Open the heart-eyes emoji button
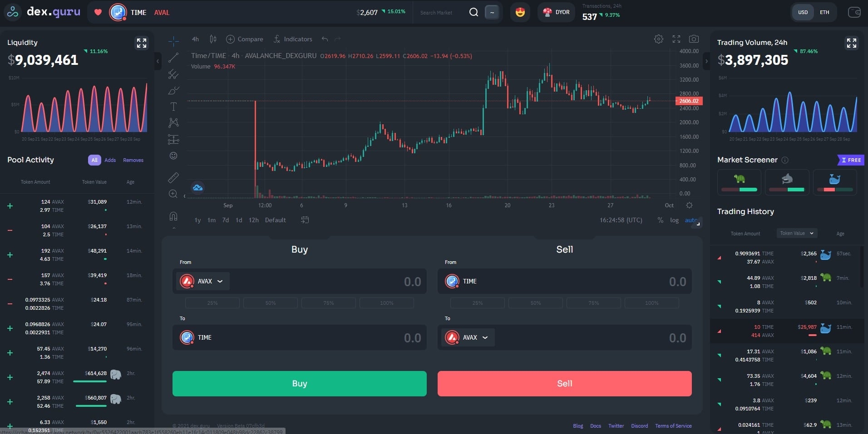Screen dimensions: 868x434 [520, 12]
